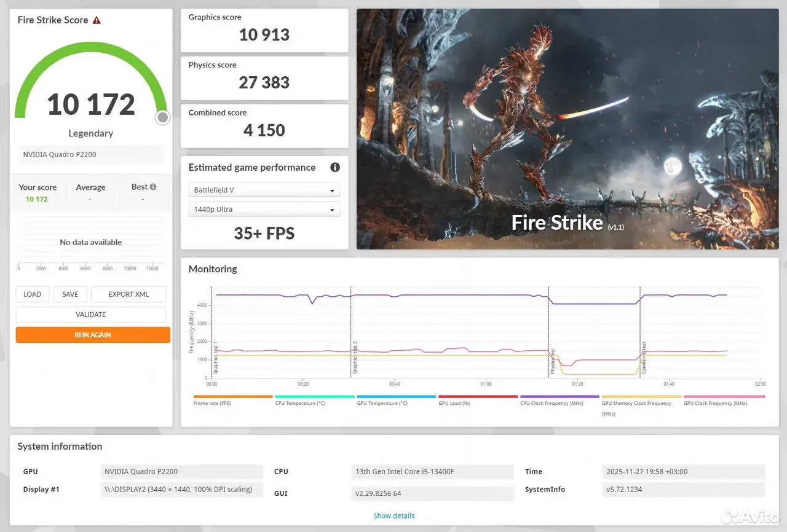
Task: Click the GPU field in System information
Action: [182, 472]
